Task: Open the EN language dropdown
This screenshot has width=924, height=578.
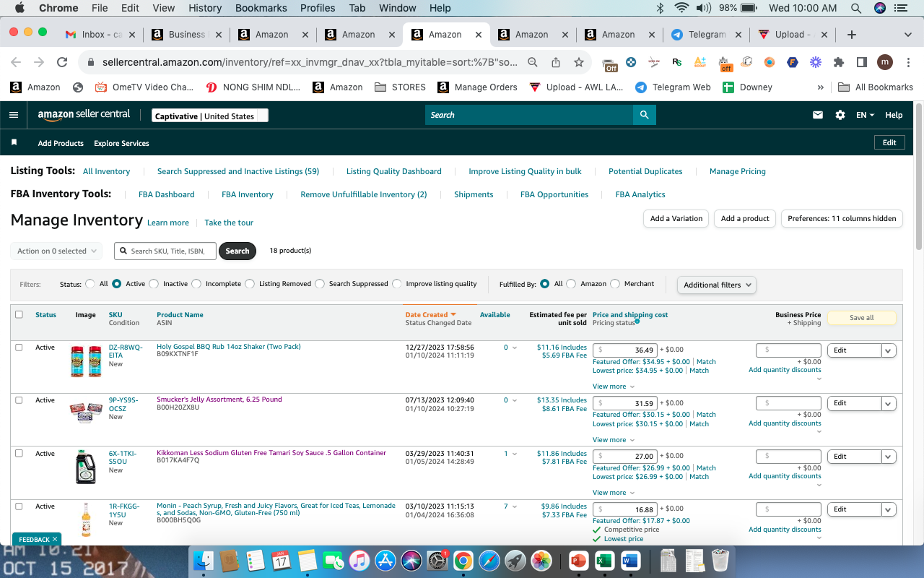Action: click(865, 115)
